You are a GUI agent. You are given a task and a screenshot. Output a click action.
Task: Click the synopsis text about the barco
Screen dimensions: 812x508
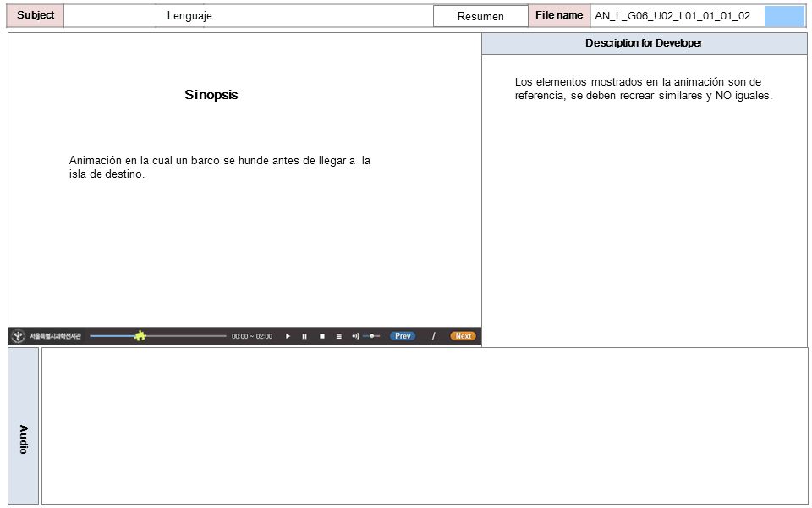[220, 168]
